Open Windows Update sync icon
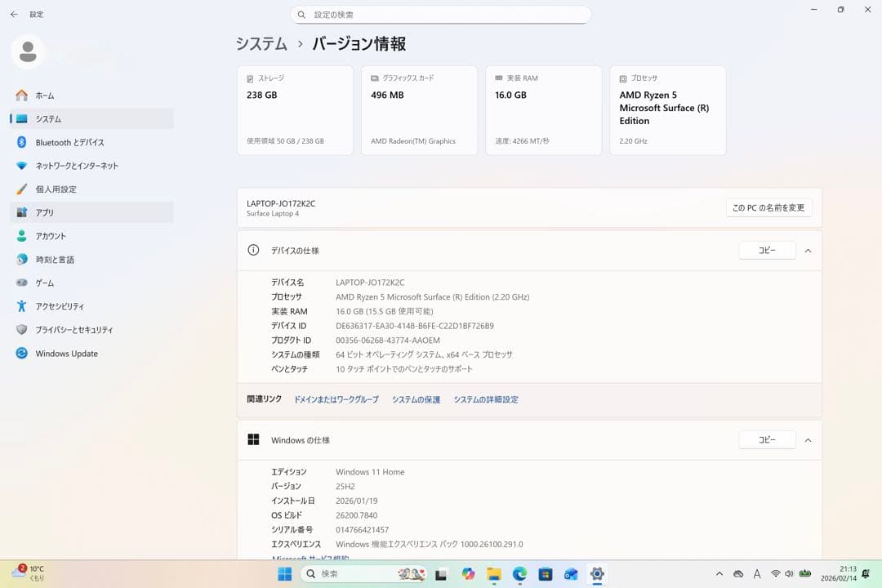 point(22,354)
